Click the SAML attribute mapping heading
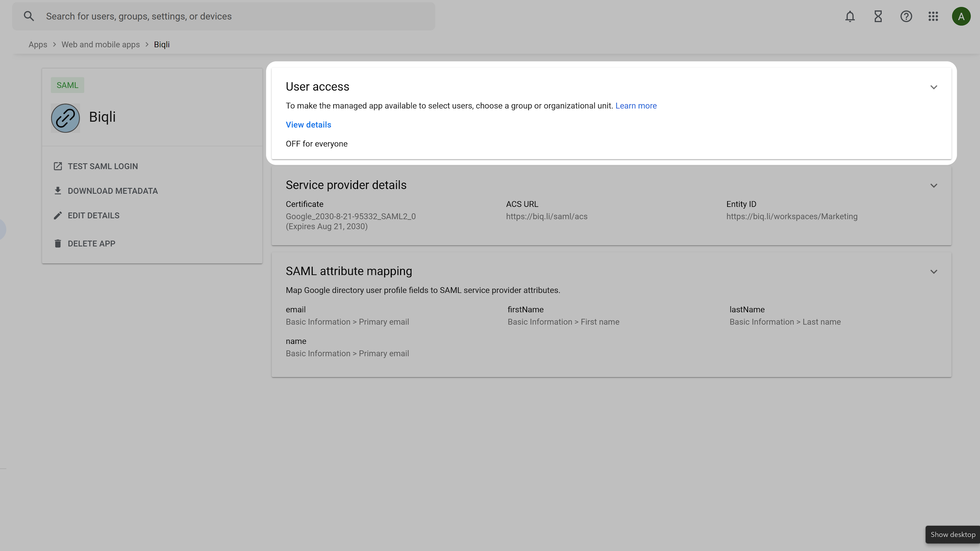Viewport: 980px width, 551px height. (348, 271)
